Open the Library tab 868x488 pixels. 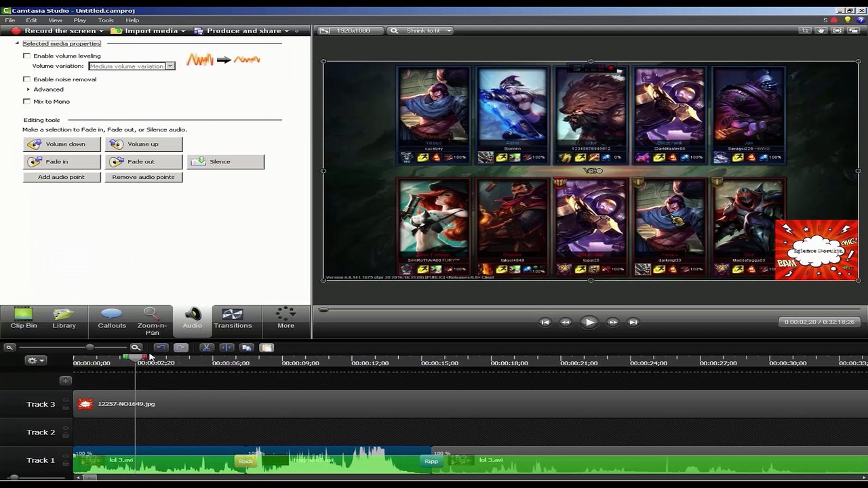coord(64,319)
